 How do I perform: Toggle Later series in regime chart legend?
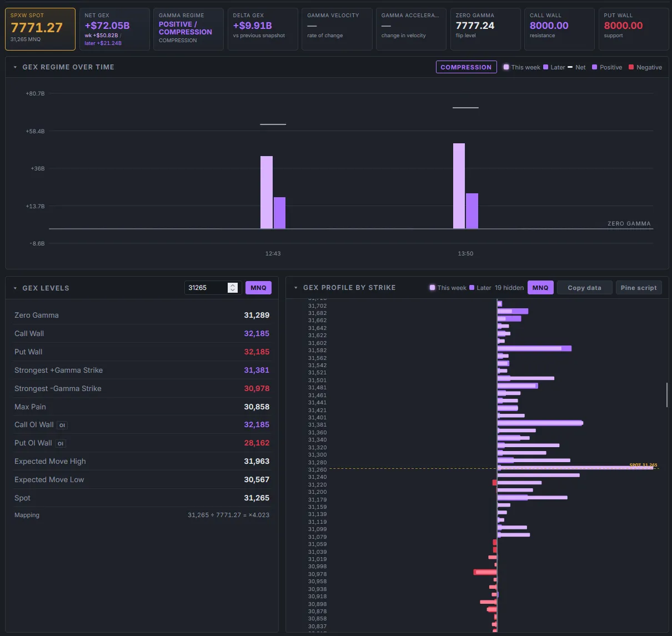point(554,67)
